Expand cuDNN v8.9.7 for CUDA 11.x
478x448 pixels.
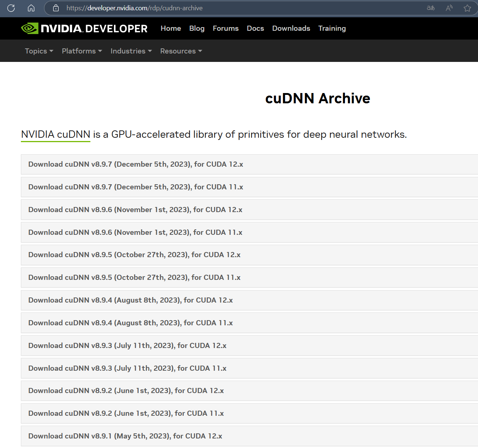249,187
